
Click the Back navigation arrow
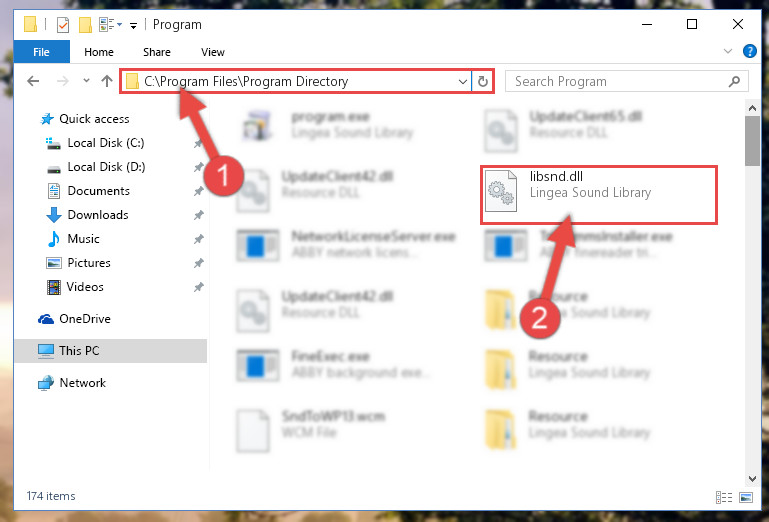pos(33,81)
